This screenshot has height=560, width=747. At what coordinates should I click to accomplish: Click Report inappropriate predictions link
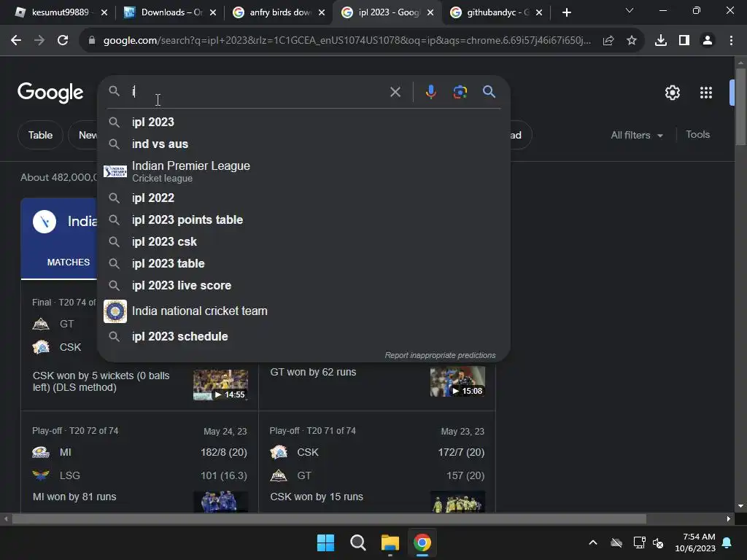pos(440,355)
